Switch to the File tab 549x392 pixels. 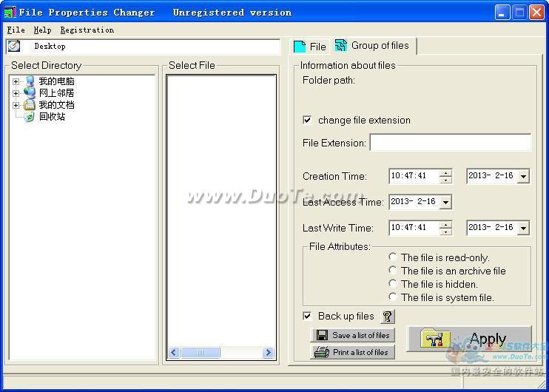[310, 47]
